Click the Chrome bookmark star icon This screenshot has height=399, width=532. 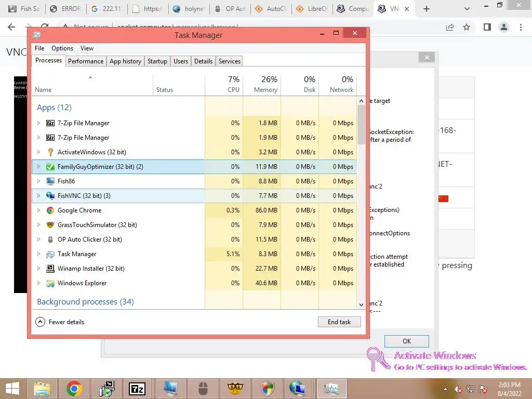click(467, 27)
